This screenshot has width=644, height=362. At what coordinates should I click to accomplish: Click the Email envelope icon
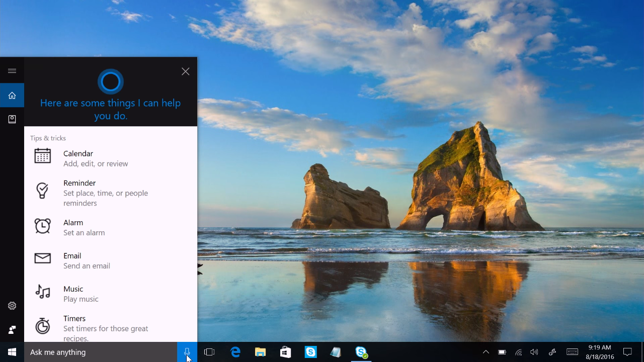43,258
